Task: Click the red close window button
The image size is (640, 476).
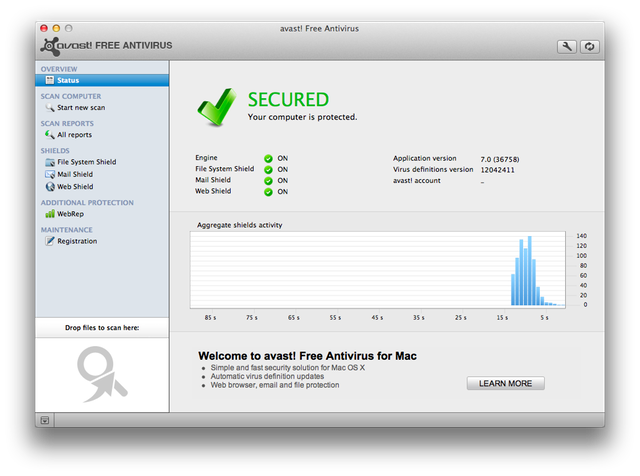Action: click(x=44, y=28)
